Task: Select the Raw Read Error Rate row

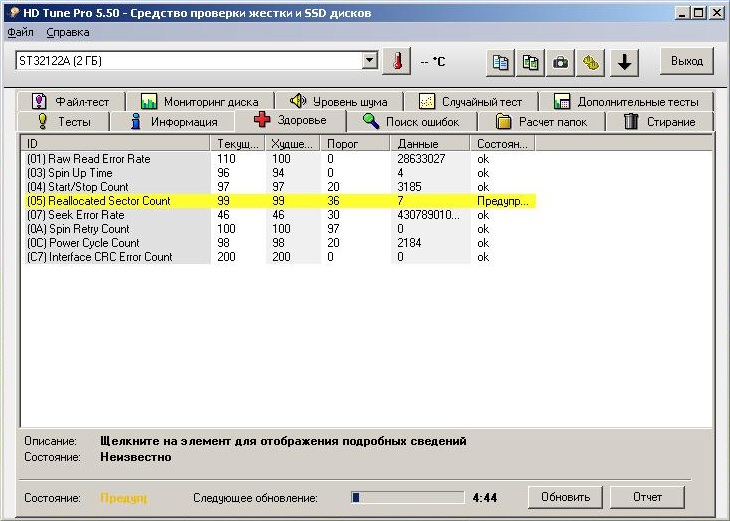Action: click(x=279, y=159)
